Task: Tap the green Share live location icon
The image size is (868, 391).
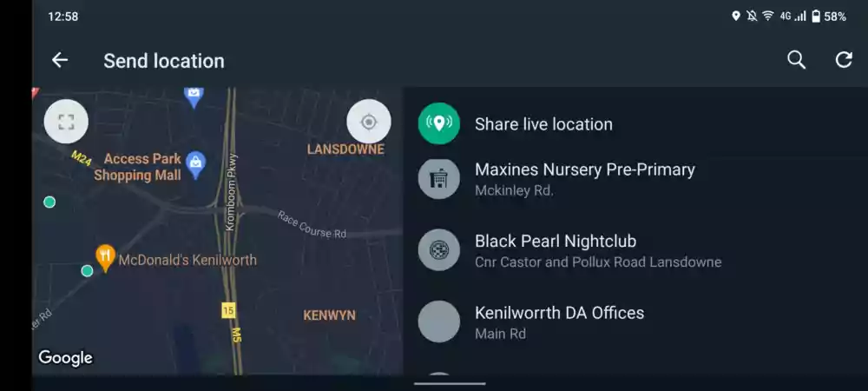Action: point(439,123)
